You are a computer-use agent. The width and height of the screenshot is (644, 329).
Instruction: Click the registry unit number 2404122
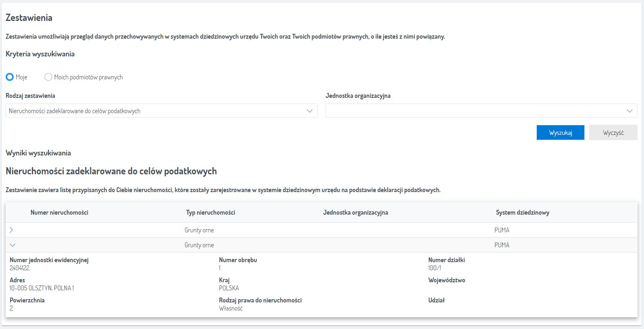pos(19,268)
